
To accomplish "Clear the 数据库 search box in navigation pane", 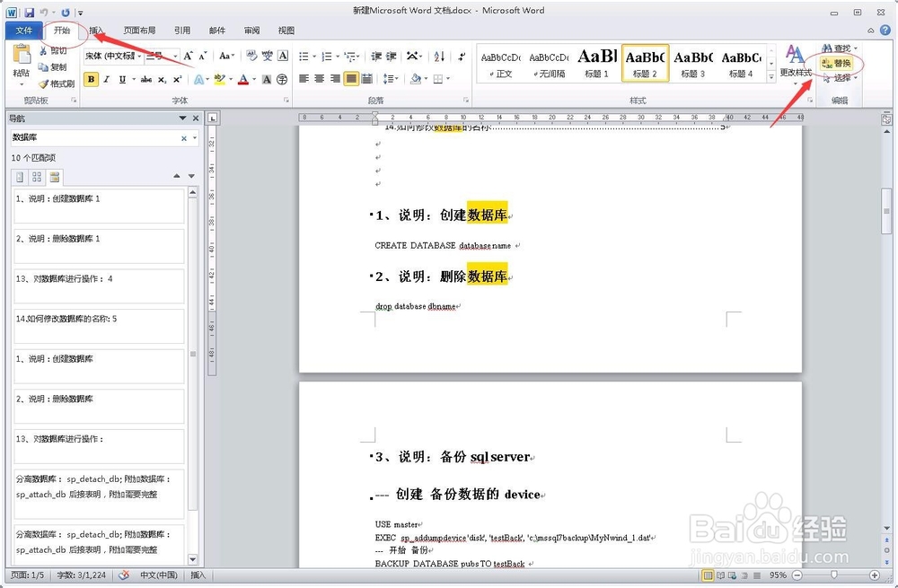I will [x=185, y=137].
